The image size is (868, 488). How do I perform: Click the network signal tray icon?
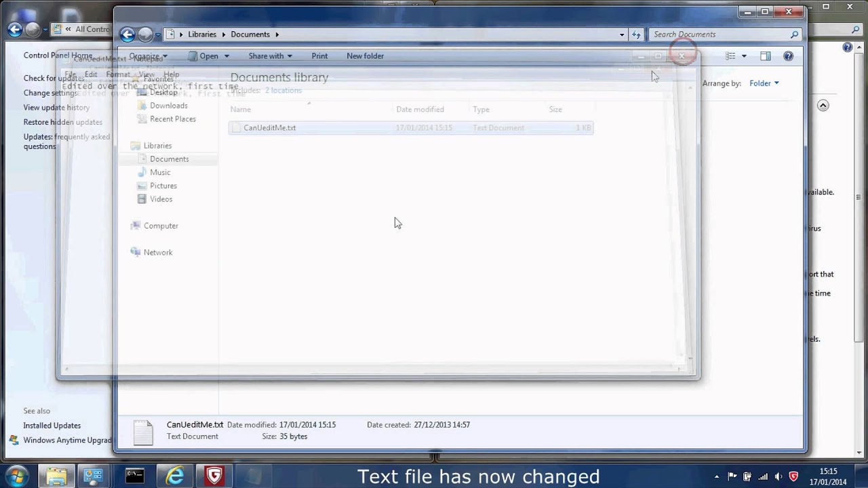pyautogui.click(x=763, y=476)
